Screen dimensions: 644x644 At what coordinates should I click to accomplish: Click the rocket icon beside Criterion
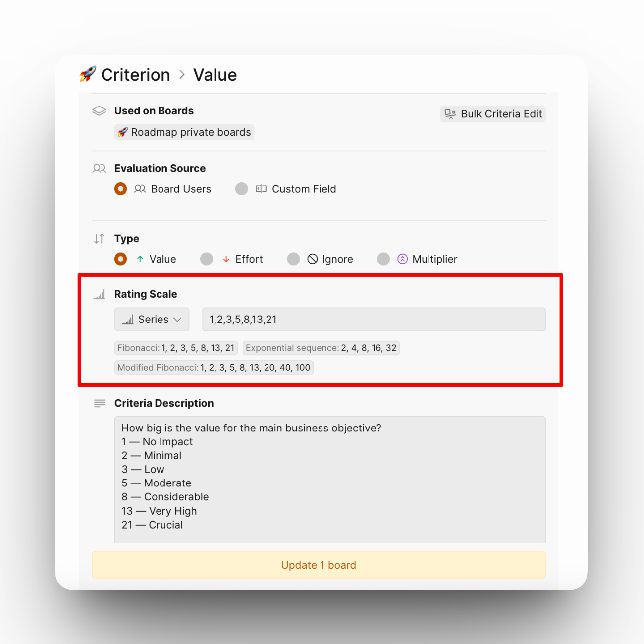[88, 74]
